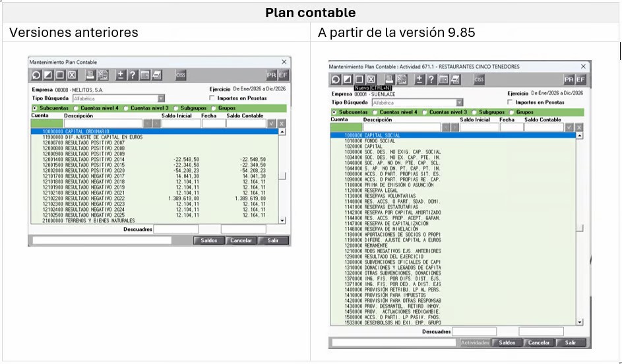Click printer icon in Actividad 671.1 window
The height and width of the screenshot is (364, 622).
[x=389, y=79]
